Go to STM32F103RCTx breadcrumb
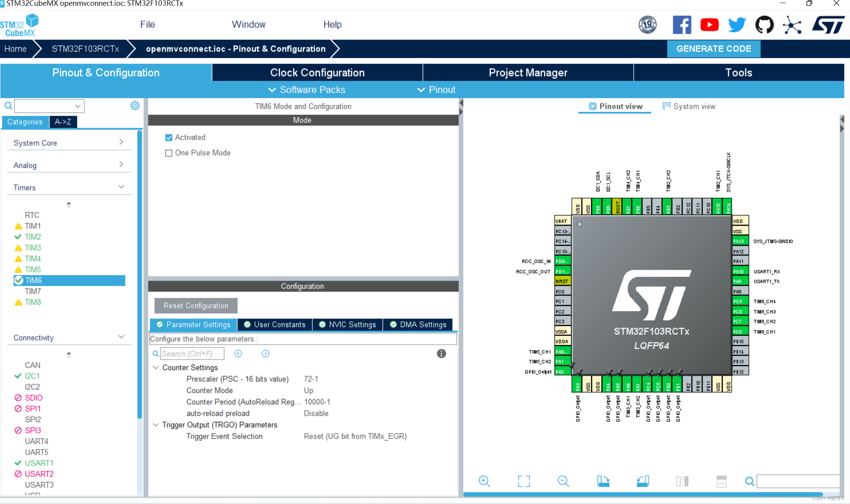Viewport: 850px width, 504px height. click(86, 49)
